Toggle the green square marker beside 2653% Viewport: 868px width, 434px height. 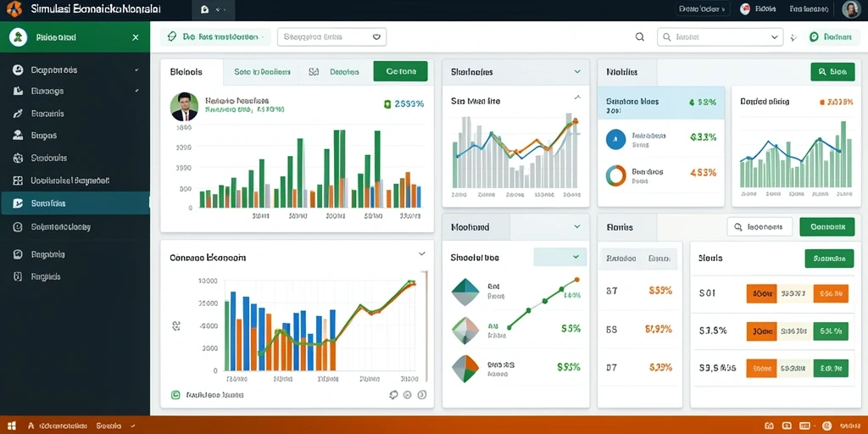coord(387,103)
